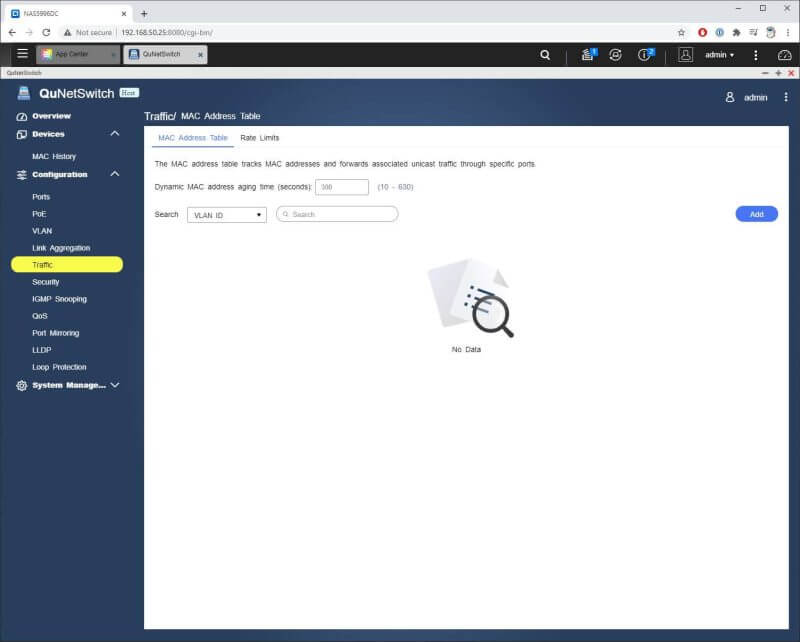Open the Loop Protection page
The height and width of the screenshot is (642, 800).
(59, 367)
